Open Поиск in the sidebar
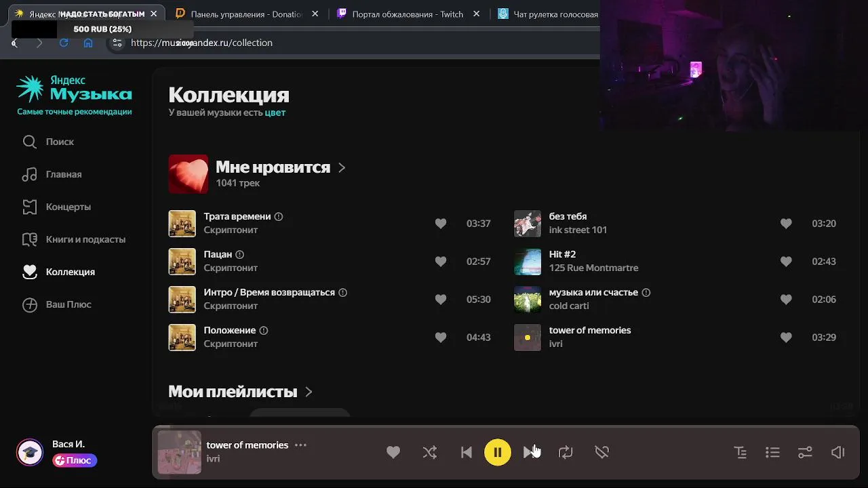This screenshot has height=488, width=868. click(47, 142)
